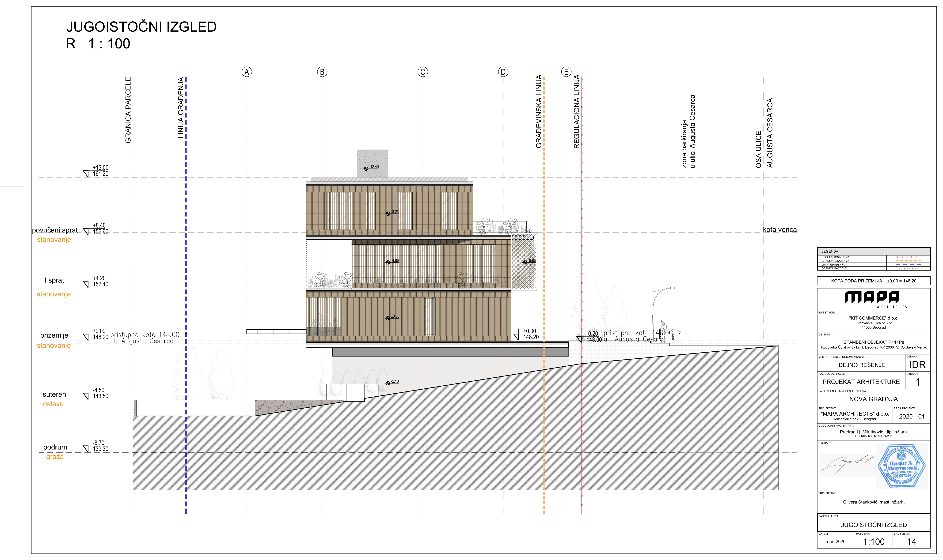Click grid axis bubble A
Image resolution: width=943 pixels, height=560 pixels.
coord(247,72)
